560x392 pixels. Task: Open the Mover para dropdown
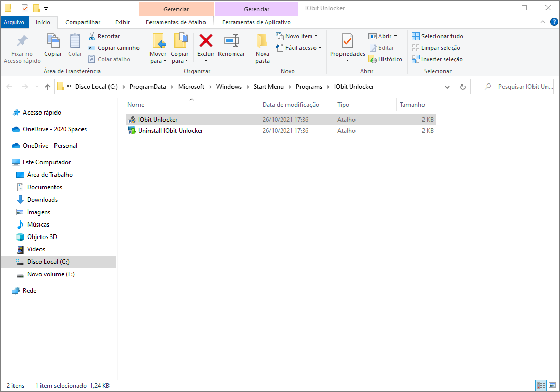click(x=158, y=58)
